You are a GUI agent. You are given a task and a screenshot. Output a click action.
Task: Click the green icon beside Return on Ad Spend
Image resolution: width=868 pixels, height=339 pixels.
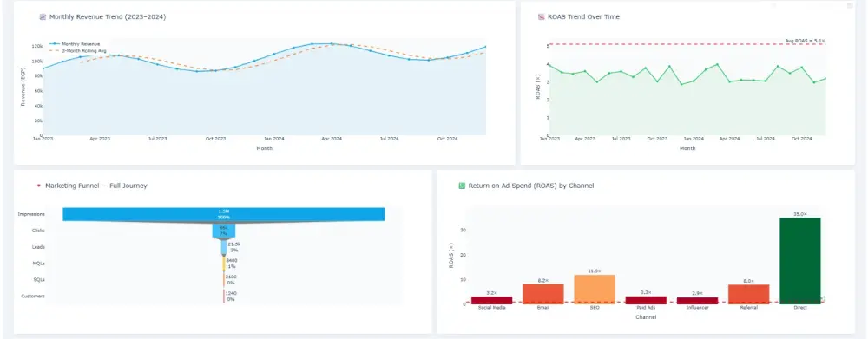pyautogui.click(x=463, y=186)
